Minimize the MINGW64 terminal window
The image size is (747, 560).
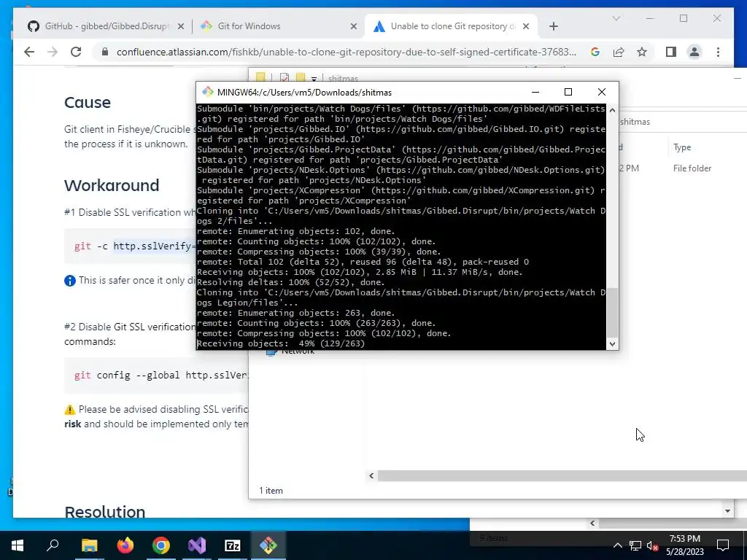pos(535,92)
